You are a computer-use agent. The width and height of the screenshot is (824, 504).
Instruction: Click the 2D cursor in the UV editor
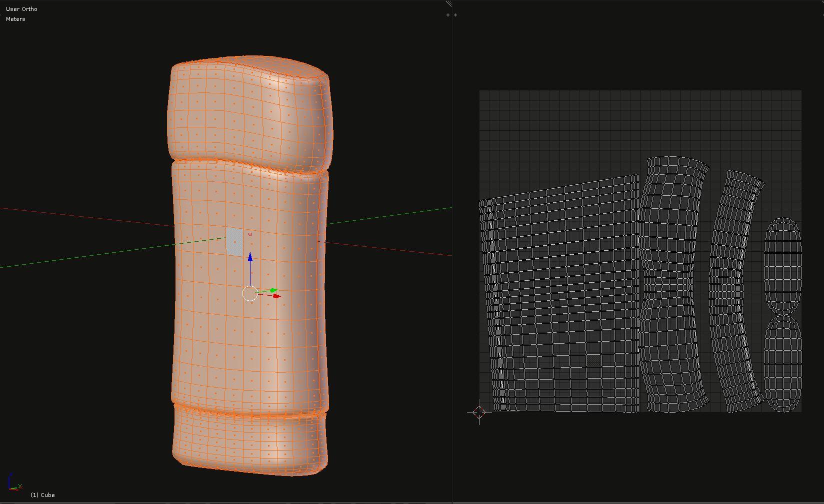(x=479, y=412)
